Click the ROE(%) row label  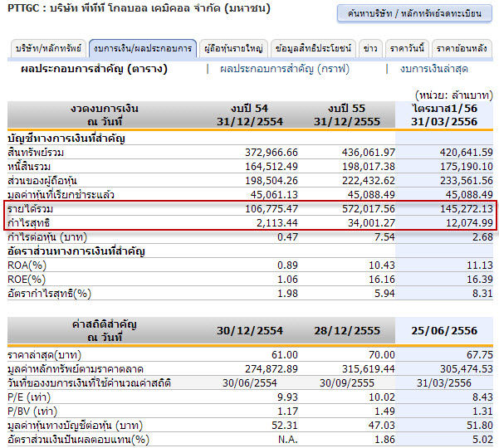pos(27,280)
